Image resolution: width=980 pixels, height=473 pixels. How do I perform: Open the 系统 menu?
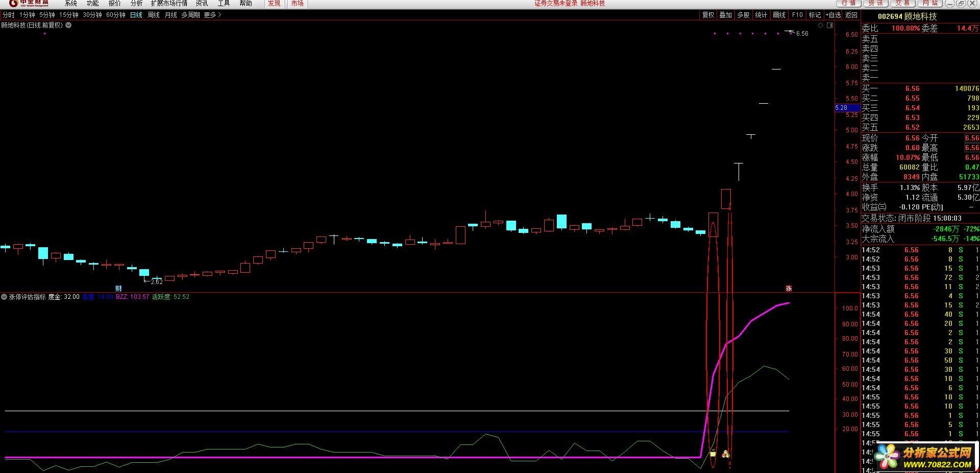[x=70, y=4]
